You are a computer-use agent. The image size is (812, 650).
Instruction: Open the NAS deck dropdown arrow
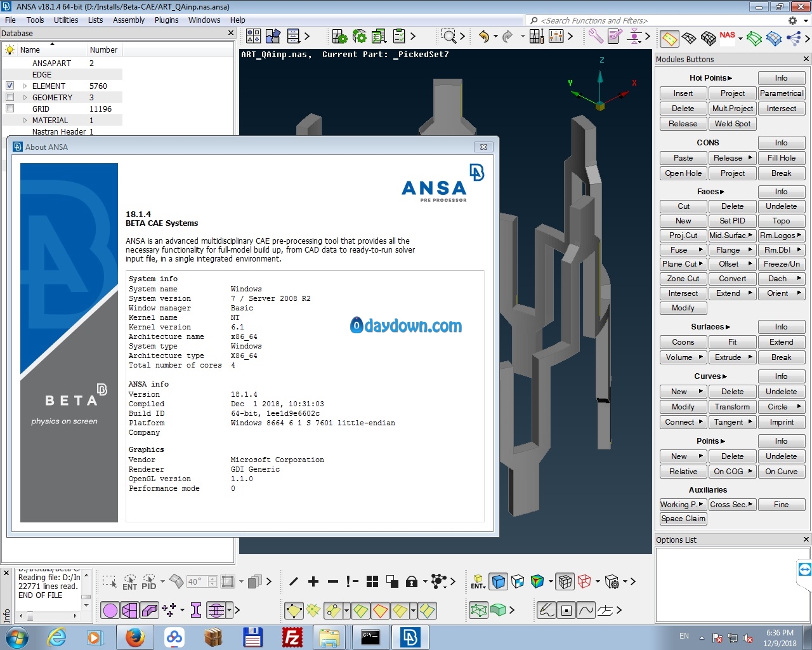click(740, 38)
